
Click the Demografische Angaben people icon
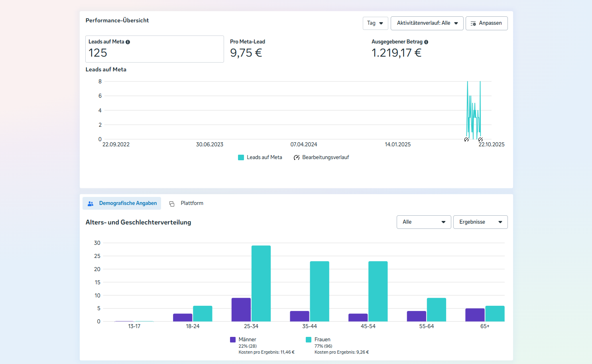pyautogui.click(x=90, y=203)
